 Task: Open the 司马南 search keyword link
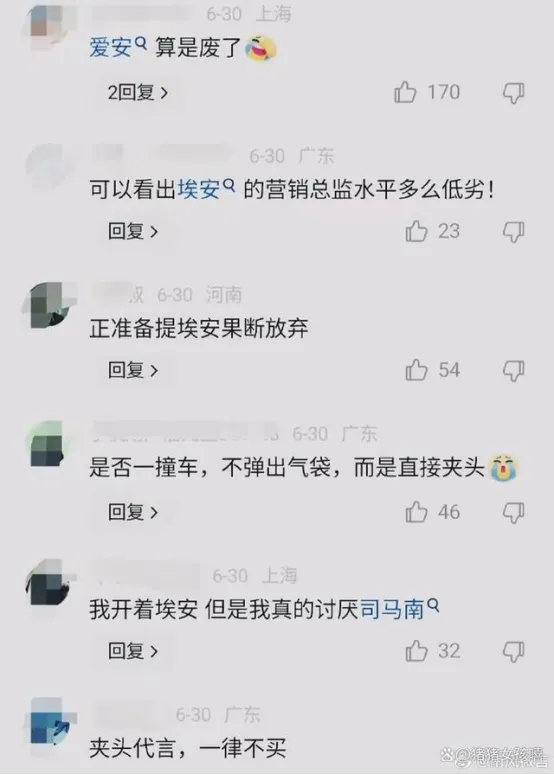tap(399, 609)
